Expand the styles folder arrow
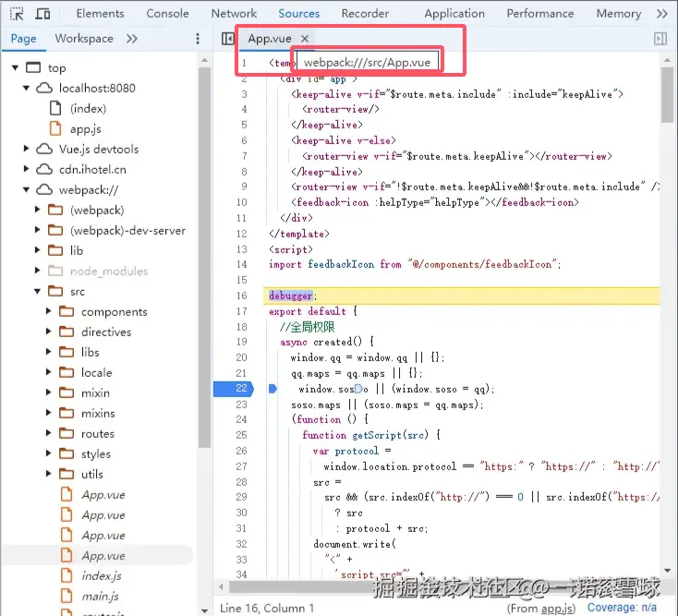678x616 pixels. 48,453
